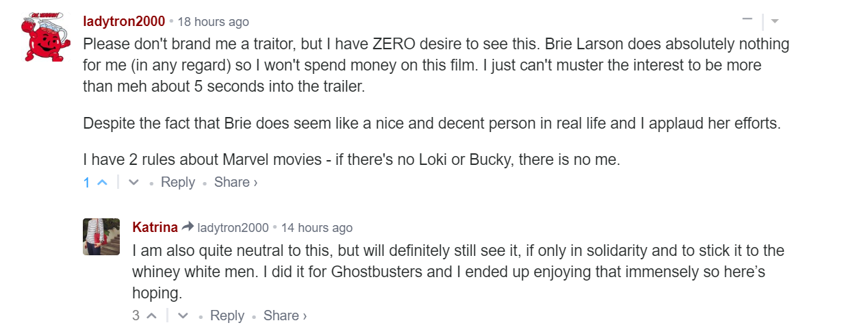Downvote Katrina's reply
Screen dimensions: 868x336
[x=183, y=316]
